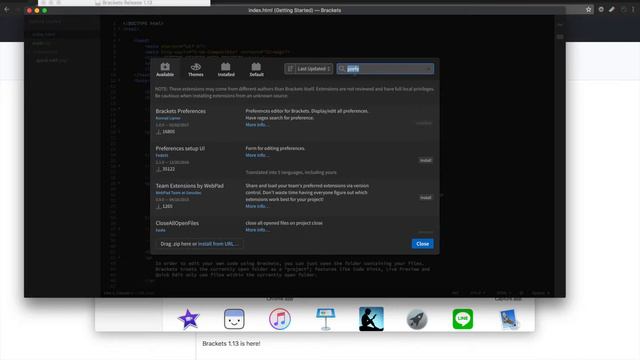Image resolution: width=640 pixels, height=360 pixels.
Task: Open More info link for Brackets Preferences
Action: point(257,125)
